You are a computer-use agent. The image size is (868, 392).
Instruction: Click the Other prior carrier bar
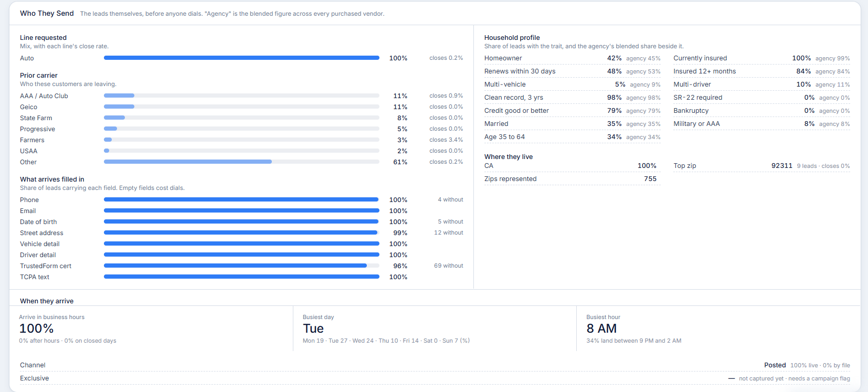241,162
